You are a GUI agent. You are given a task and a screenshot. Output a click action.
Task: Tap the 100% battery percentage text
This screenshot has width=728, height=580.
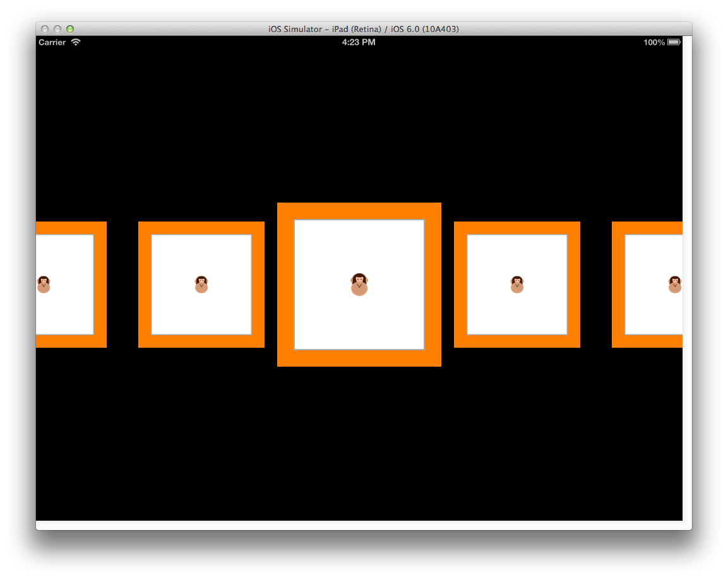(x=653, y=42)
